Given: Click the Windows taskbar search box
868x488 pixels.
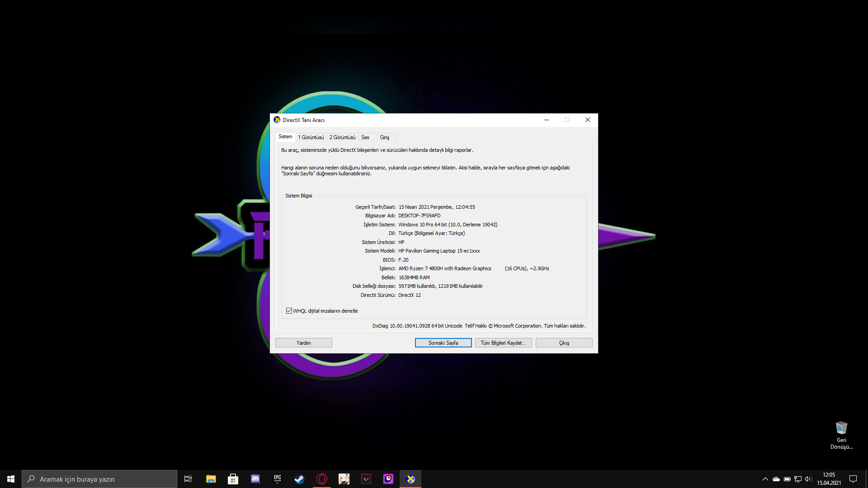Looking at the screenshot, I should [99, 479].
